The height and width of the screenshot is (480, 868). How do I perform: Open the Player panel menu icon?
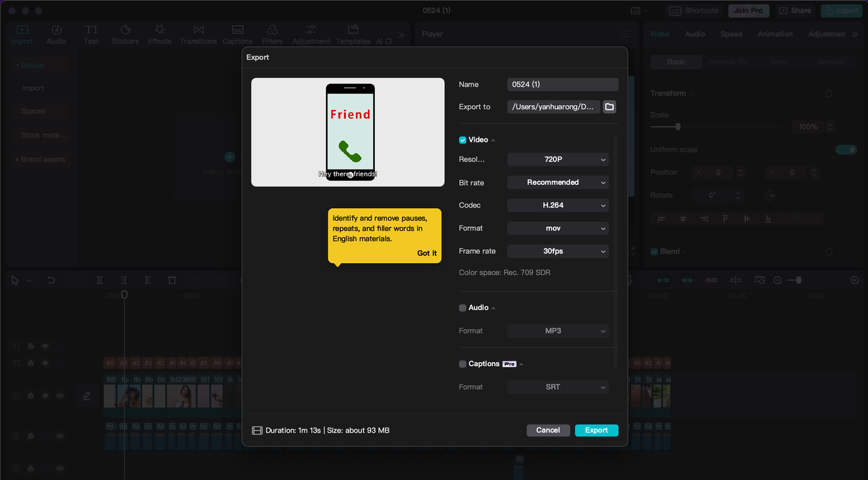point(625,34)
